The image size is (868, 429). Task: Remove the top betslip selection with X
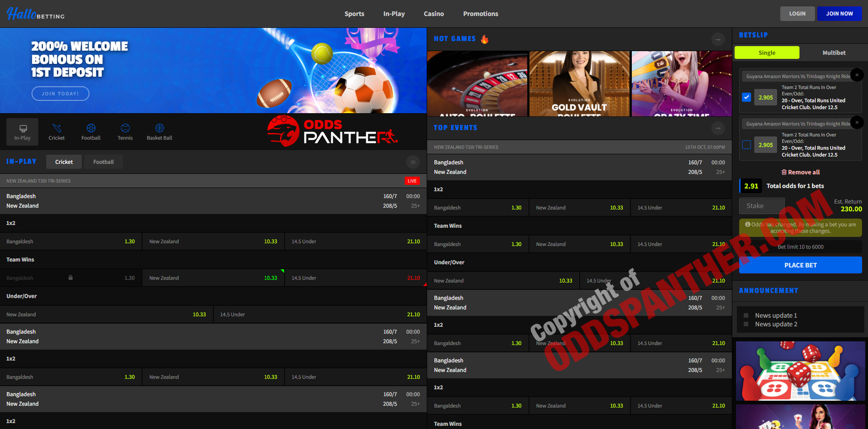point(857,75)
